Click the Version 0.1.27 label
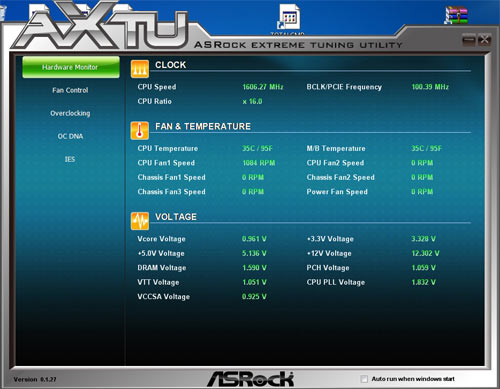This screenshot has height=389, width=500. 35,379
